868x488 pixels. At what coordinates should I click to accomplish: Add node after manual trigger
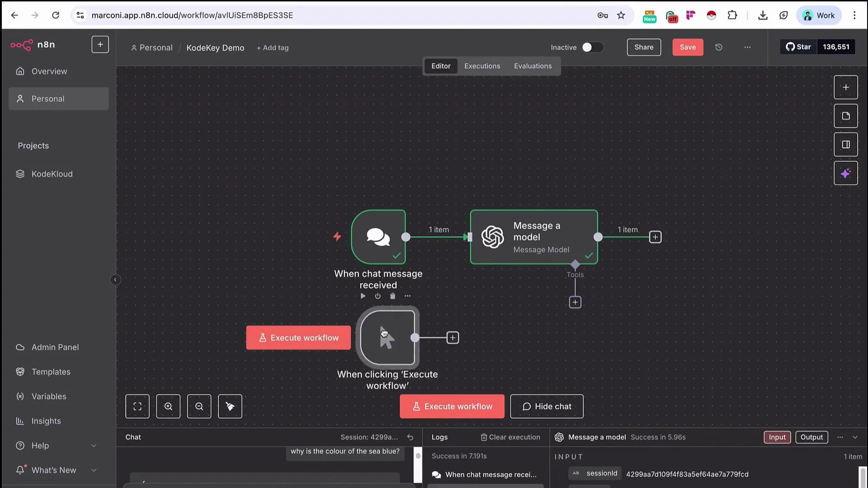click(453, 338)
